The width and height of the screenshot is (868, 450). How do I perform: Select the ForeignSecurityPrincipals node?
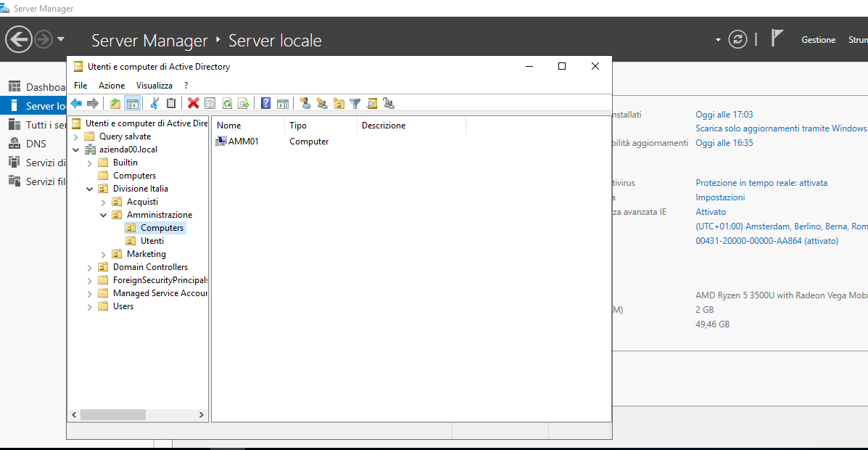click(x=160, y=280)
